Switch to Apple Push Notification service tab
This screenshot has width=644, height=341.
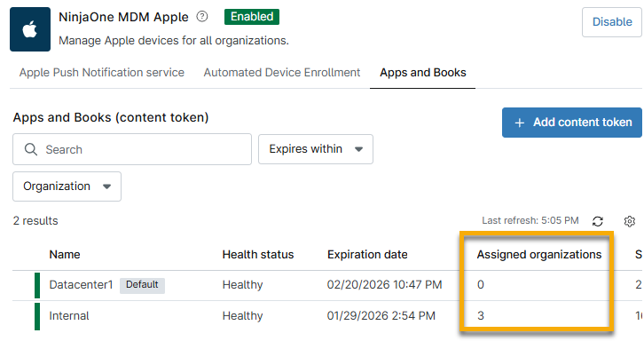pyautogui.click(x=102, y=73)
